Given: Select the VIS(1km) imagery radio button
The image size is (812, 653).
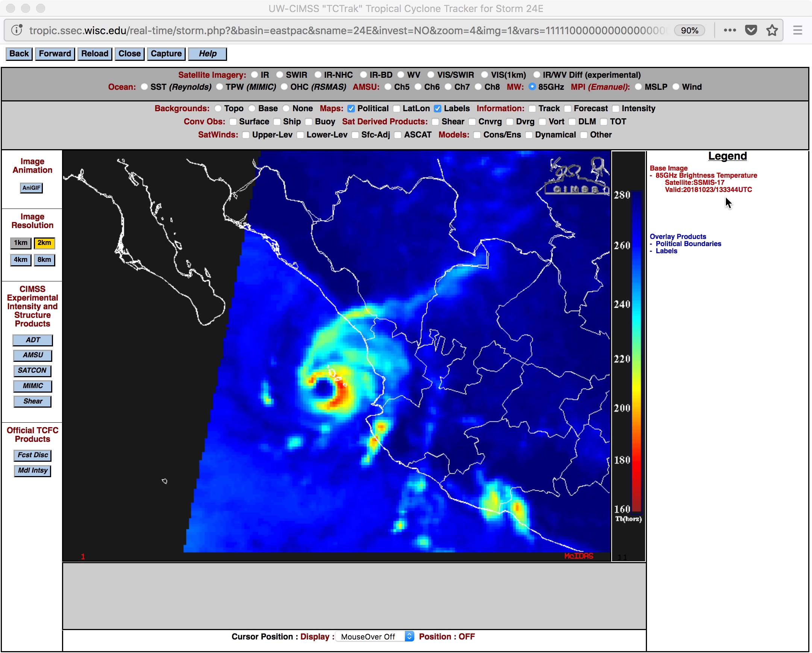Looking at the screenshot, I should tap(485, 75).
